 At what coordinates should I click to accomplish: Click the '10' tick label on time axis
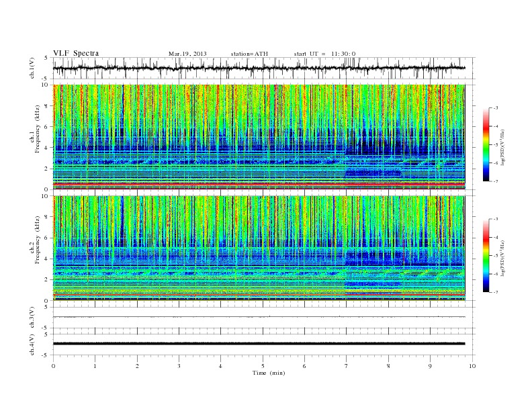[472, 366]
